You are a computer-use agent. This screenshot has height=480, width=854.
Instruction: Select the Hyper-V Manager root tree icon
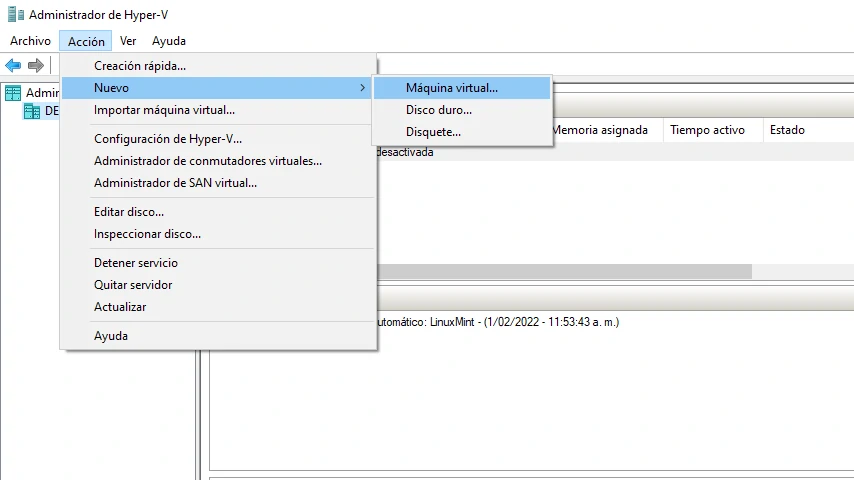tap(13, 93)
